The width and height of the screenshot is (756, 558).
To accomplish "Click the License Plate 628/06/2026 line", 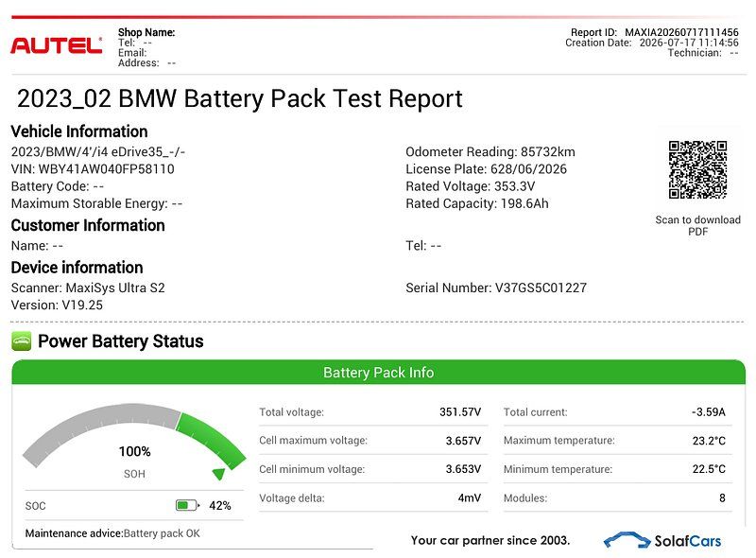I will pos(486,169).
